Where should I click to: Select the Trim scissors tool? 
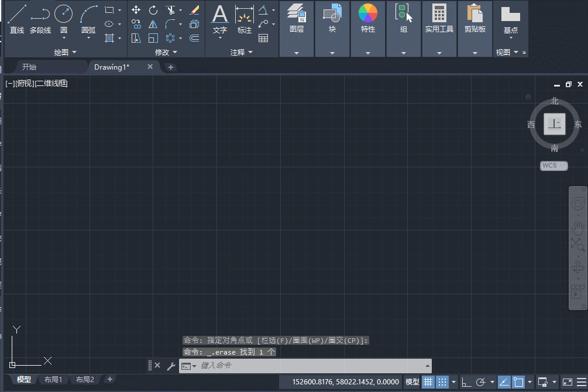click(171, 10)
